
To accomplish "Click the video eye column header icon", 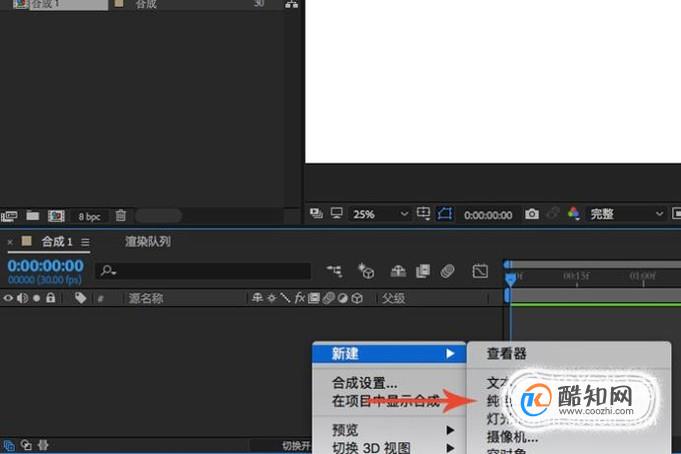I will (x=8, y=298).
